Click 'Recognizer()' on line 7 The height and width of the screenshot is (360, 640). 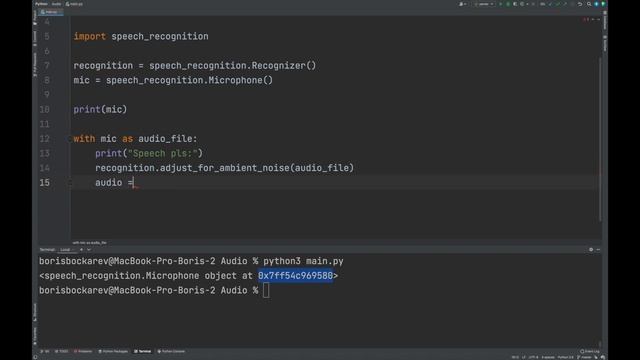click(284, 66)
